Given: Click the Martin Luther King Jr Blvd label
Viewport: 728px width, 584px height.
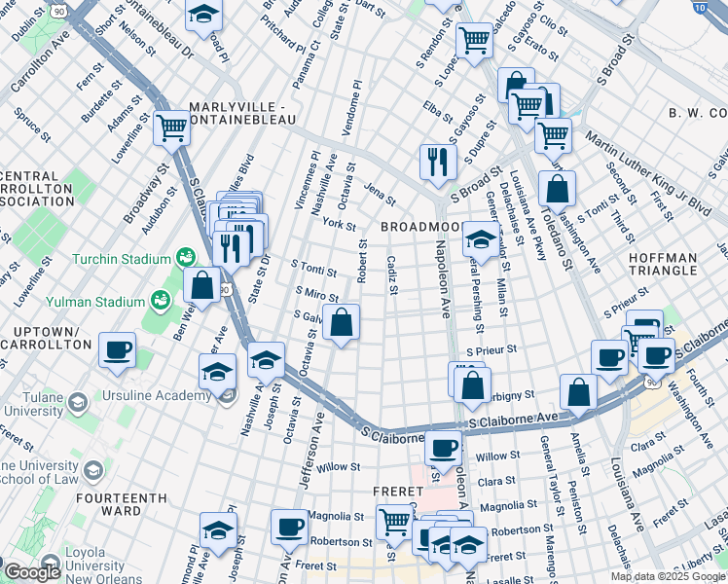Looking at the screenshot, I should point(647,173).
